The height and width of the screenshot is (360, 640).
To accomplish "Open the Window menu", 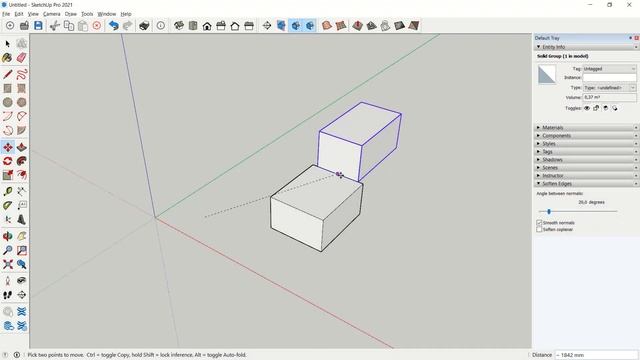I will tap(107, 14).
